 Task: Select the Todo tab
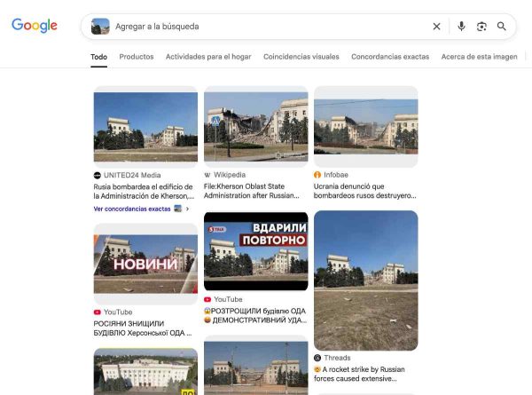pyautogui.click(x=98, y=57)
